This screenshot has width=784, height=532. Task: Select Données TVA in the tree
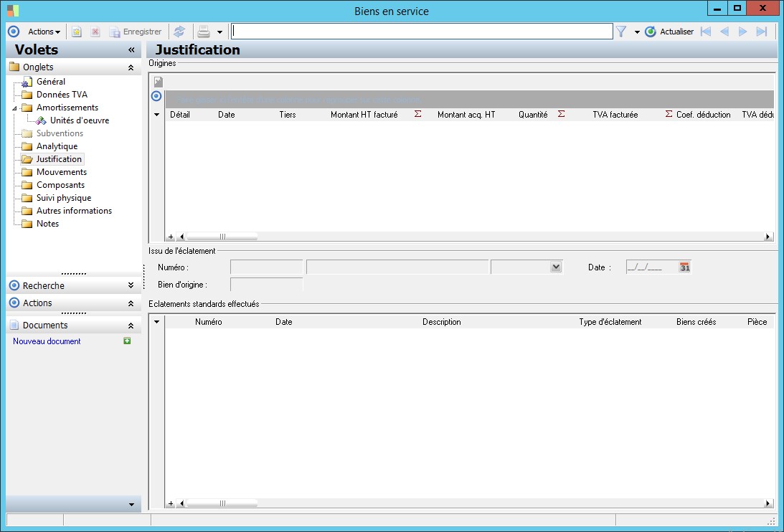tap(62, 95)
